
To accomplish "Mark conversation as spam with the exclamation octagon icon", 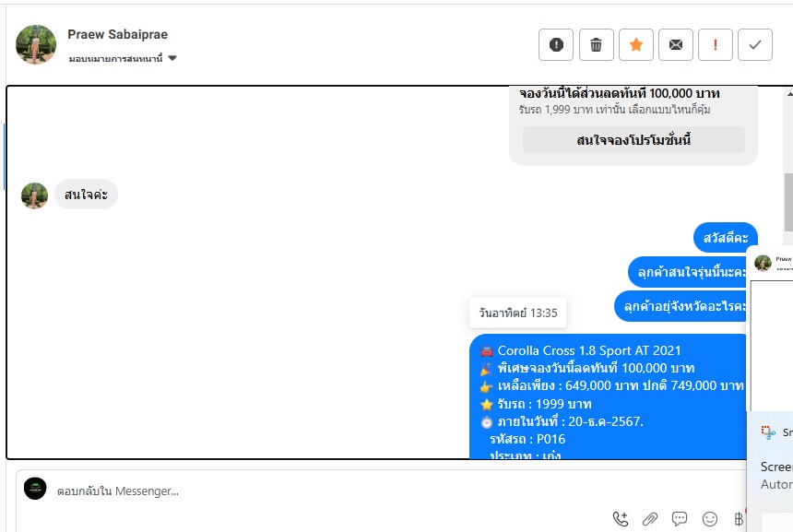I will point(556,44).
